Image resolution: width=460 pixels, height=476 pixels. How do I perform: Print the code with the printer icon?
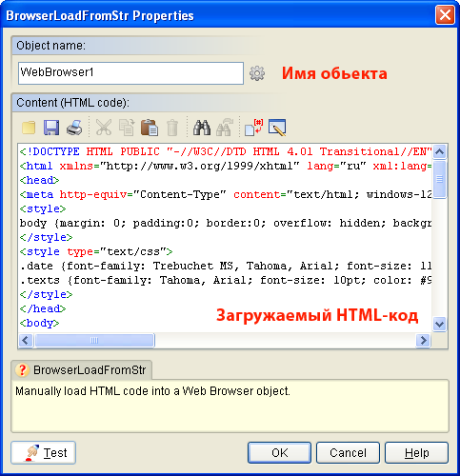click(x=74, y=128)
